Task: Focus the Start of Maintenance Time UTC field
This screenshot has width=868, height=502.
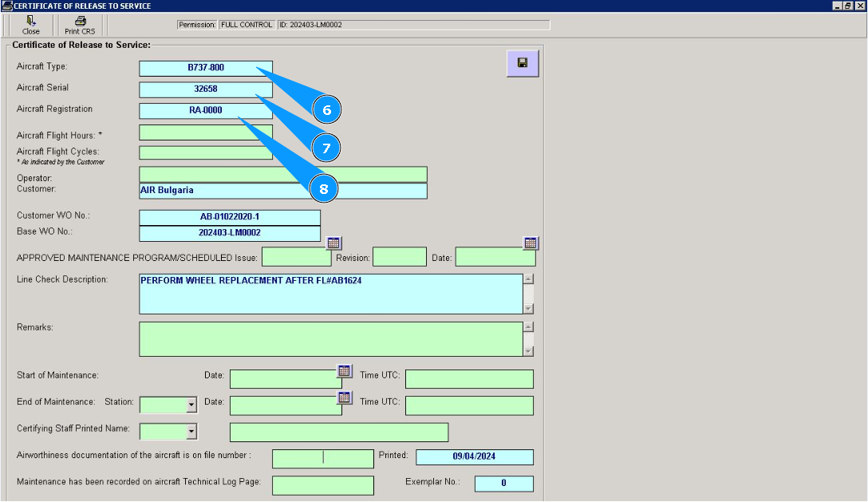Action: pyautogui.click(x=469, y=379)
